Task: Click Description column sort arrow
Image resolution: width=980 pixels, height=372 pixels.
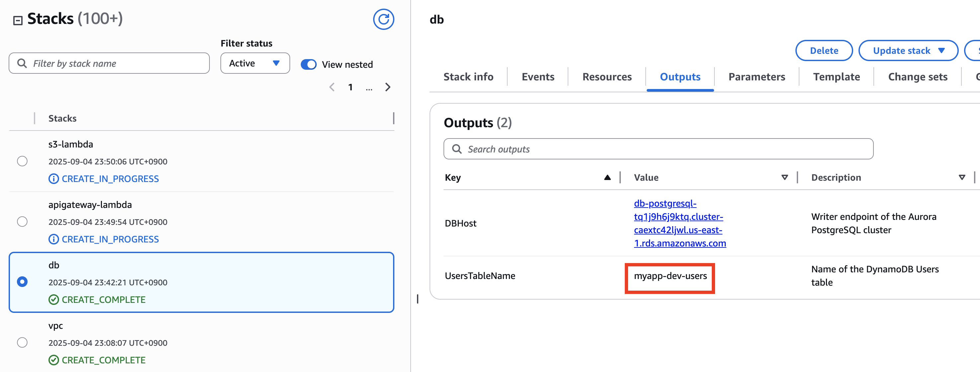Action: (x=962, y=177)
